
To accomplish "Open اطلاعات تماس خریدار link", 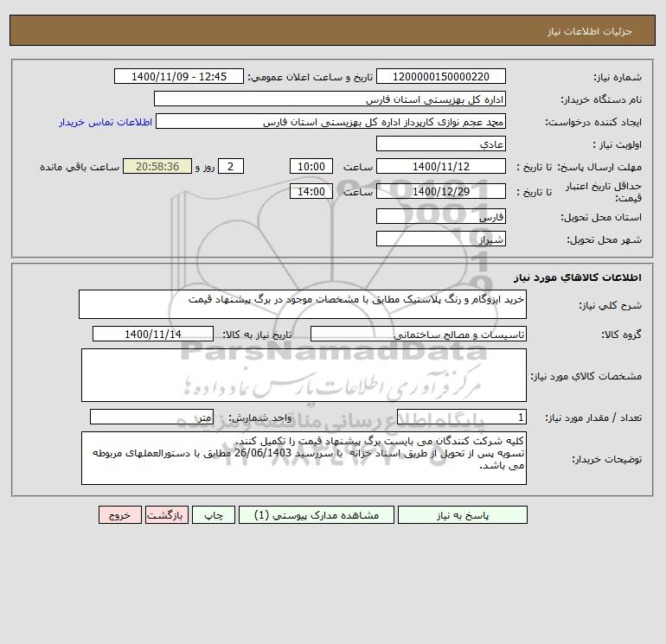I will click(x=106, y=122).
